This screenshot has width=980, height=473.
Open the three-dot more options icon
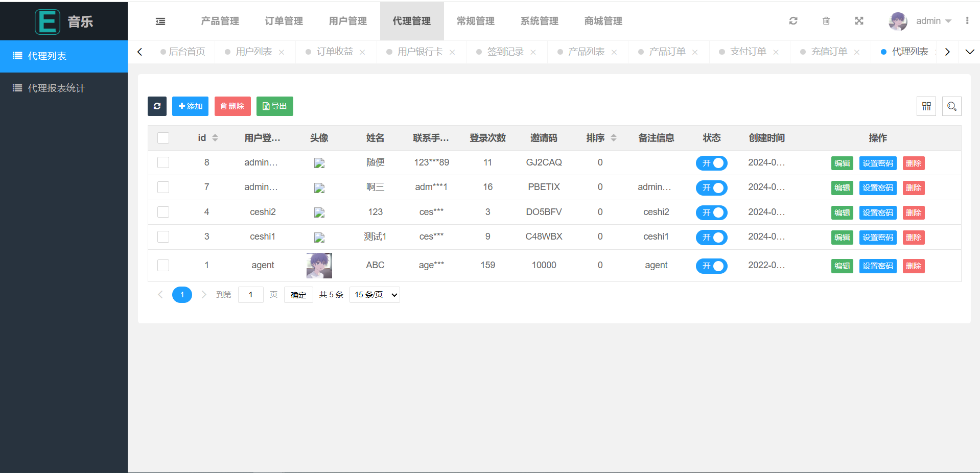tap(967, 21)
